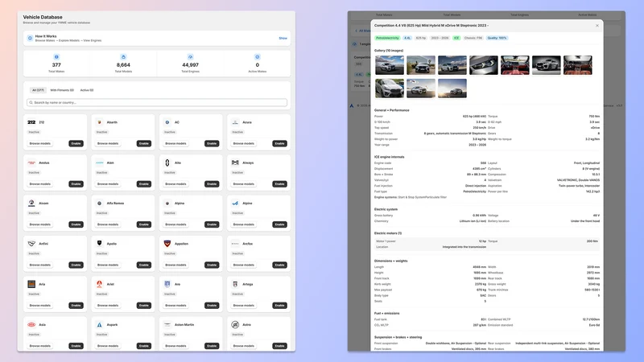
Task: Click the Total Engines stat icon
Action: [x=190, y=57]
